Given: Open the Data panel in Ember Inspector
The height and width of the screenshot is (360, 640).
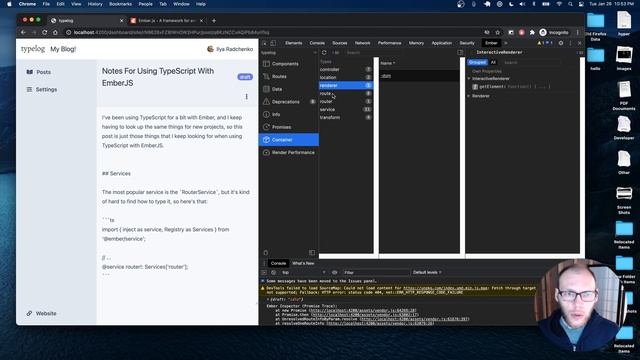Looking at the screenshot, I should pyautogui.click(x=289, y=89).
